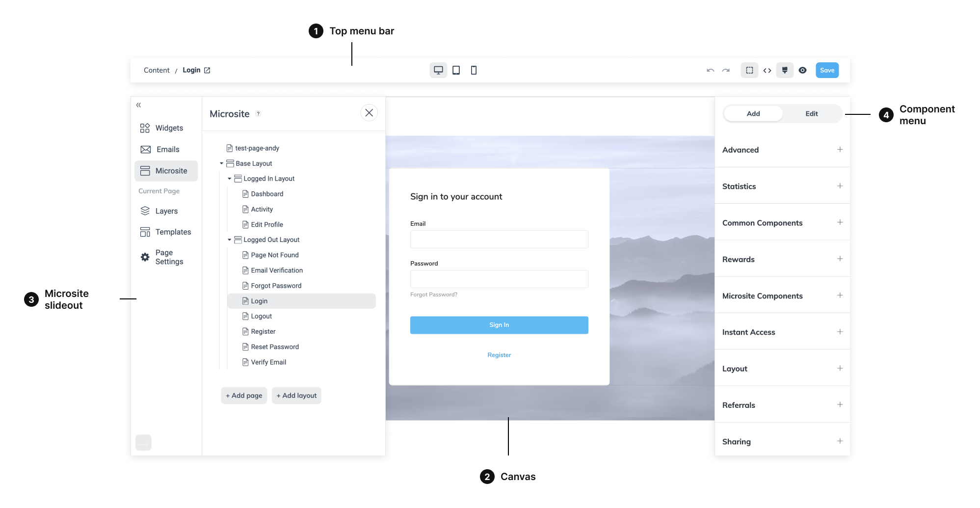Open Logout page
Screen dimensions: 980x508
(257, 316)
